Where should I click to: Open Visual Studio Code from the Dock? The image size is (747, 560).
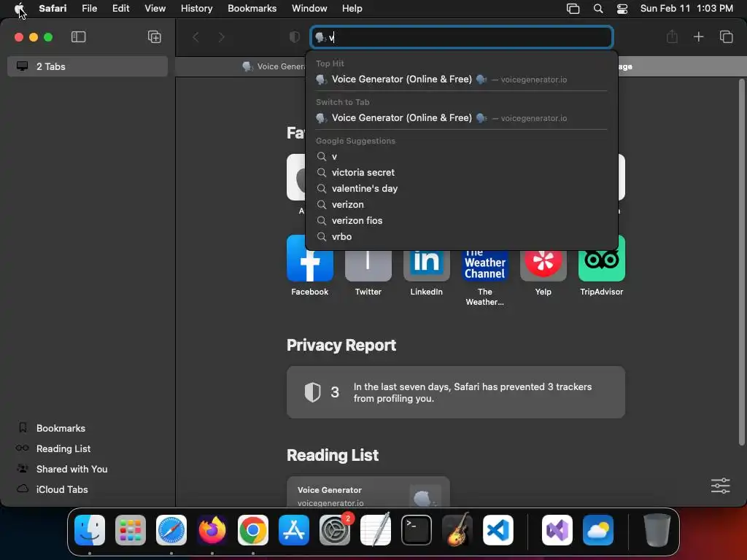point(498,530)
